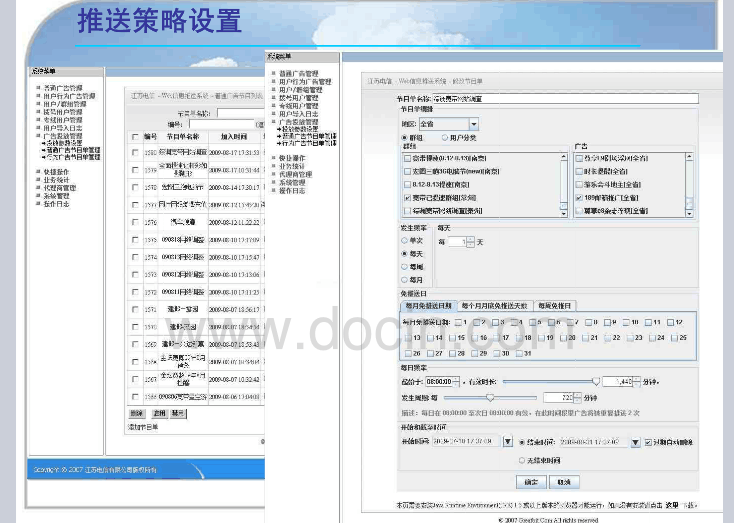Open the 开始时间 date picker arrow
This screenshot has height=523, width=734.
507,442
